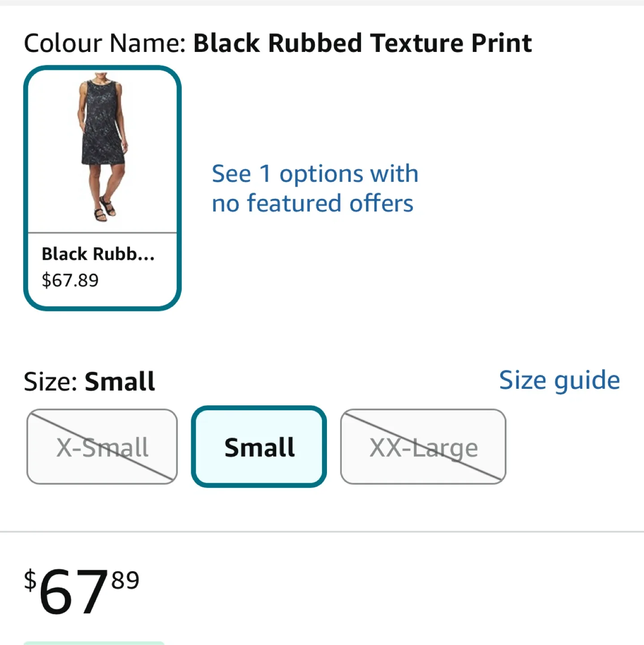
Task: Click the Colour Name row area
Action: (x=278, y=43)
